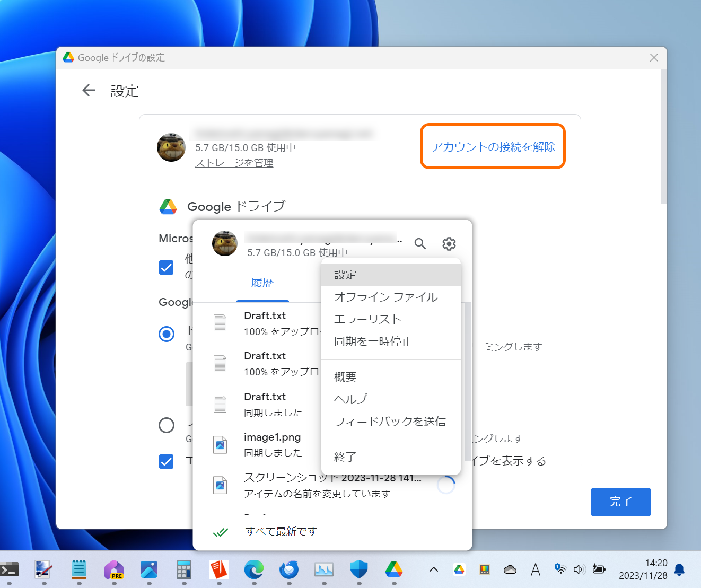701x588 pixels.
Task: Click the sync progress spinner beside スクリーンショット
Action: pos(447,484)
